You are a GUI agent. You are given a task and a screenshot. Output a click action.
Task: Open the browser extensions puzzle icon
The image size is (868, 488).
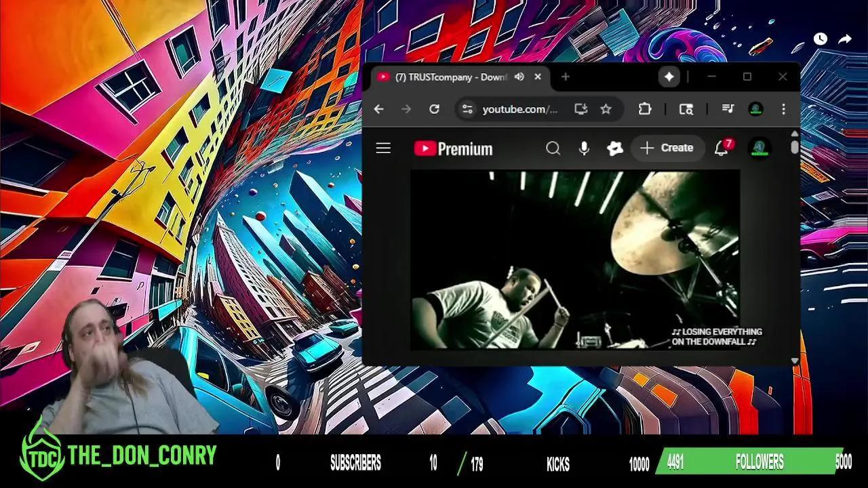[x=645, y=109]
